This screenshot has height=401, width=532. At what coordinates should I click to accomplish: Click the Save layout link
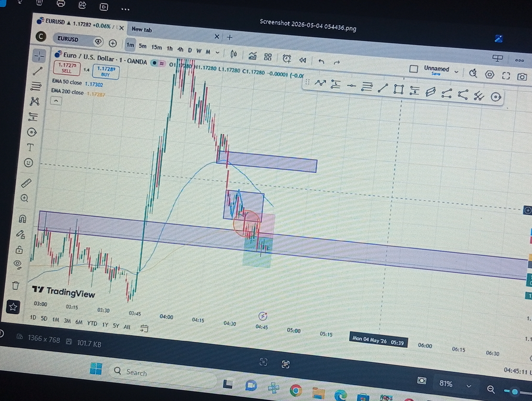pyautogui.click(x=436, y=74)
